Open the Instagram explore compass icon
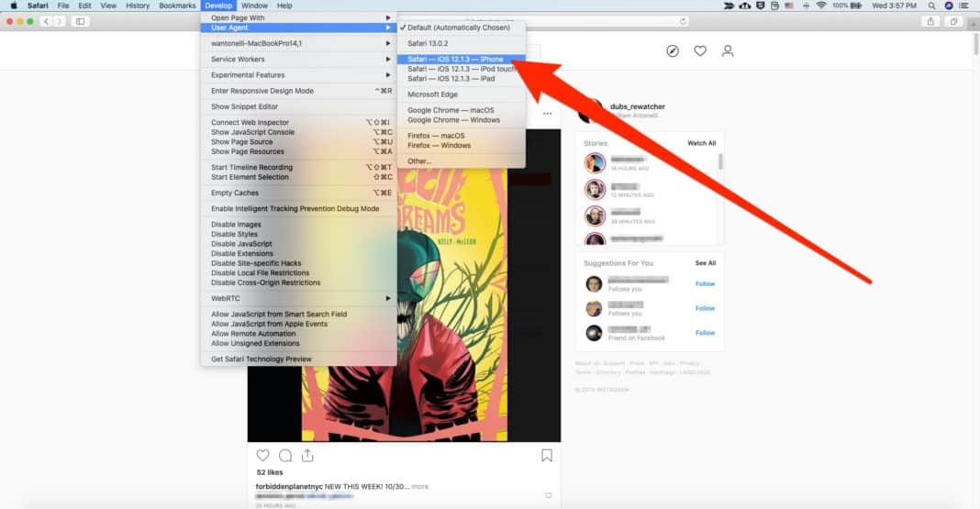 [x=673, y=51]
